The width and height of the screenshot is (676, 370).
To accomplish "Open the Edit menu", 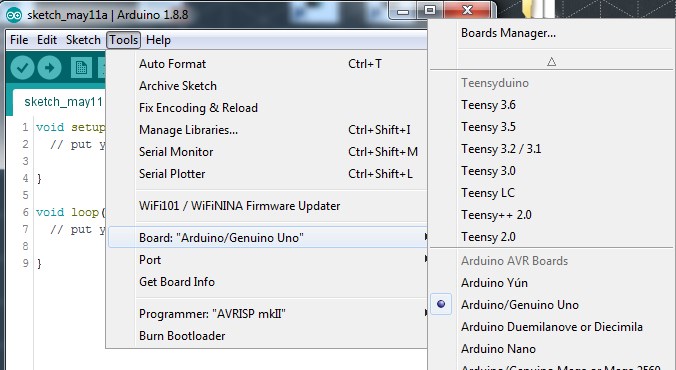I will pos(47,40).
